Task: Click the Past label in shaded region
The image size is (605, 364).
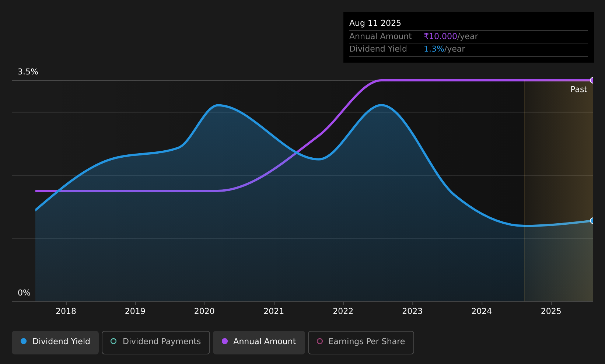Action: click(578, 90)
